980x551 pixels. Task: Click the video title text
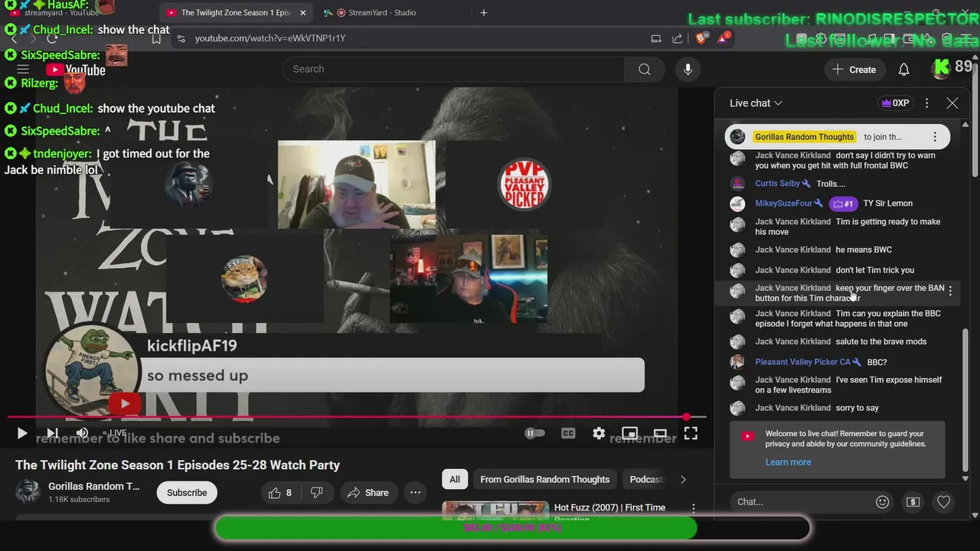click(178, 465)
